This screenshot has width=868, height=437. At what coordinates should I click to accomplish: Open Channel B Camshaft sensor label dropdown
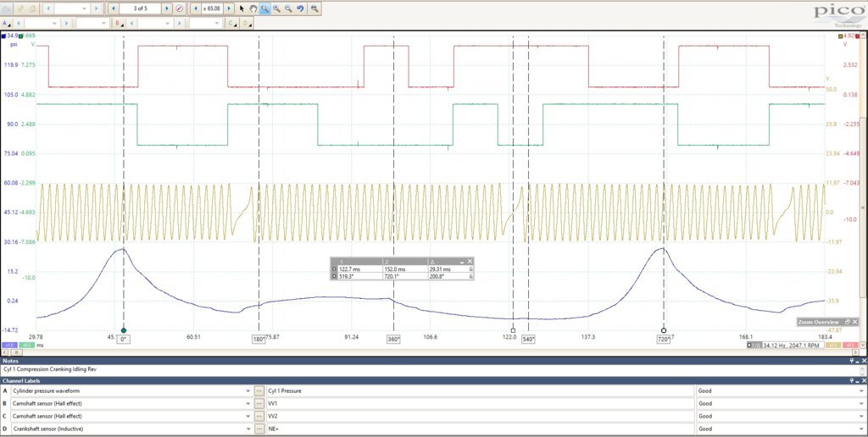(x=248, y=403)
